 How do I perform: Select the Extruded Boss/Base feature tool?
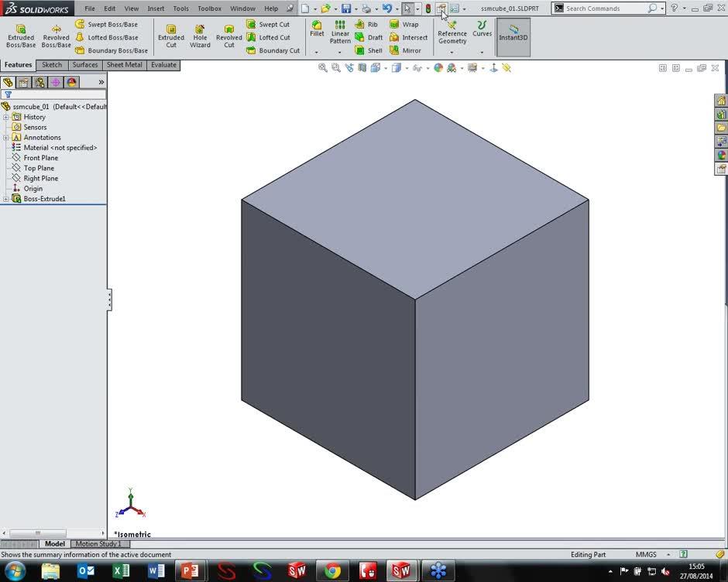click(x=20, y=34)
